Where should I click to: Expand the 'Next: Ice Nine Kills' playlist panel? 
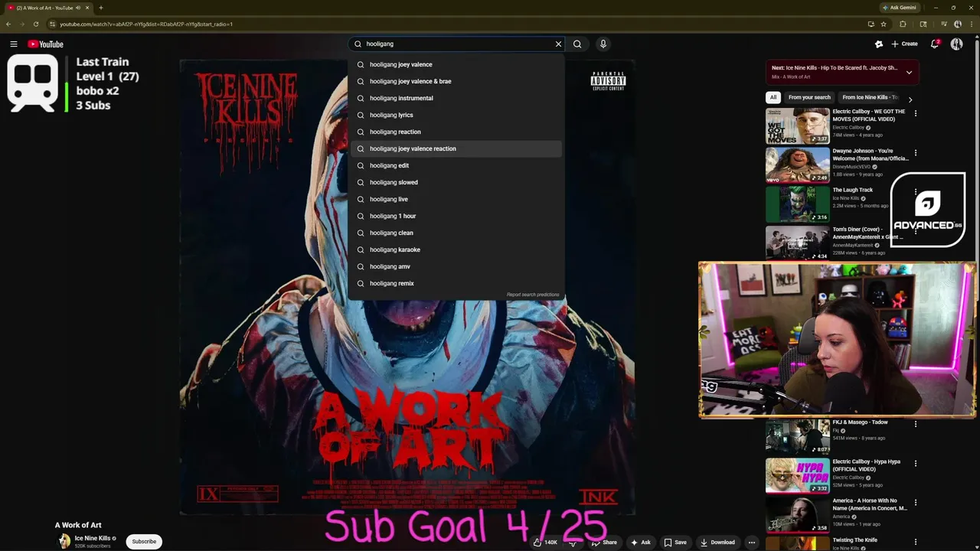pyautogui.click(x=909, y=72)
